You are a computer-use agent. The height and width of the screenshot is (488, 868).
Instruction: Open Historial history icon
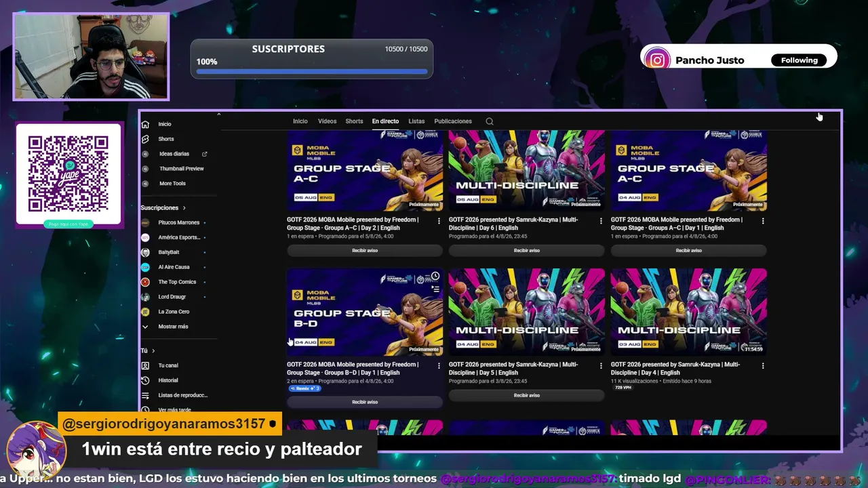pyautogui.click(x=145, y=380)
